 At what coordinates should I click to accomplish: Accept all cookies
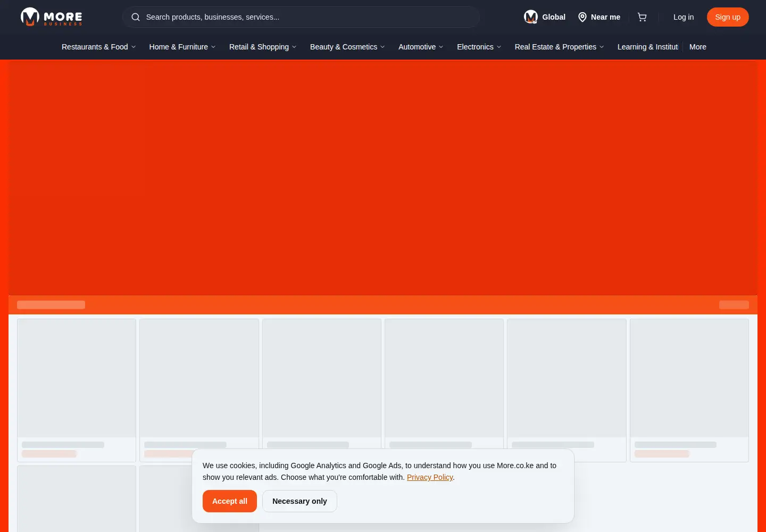pos(230,501)
